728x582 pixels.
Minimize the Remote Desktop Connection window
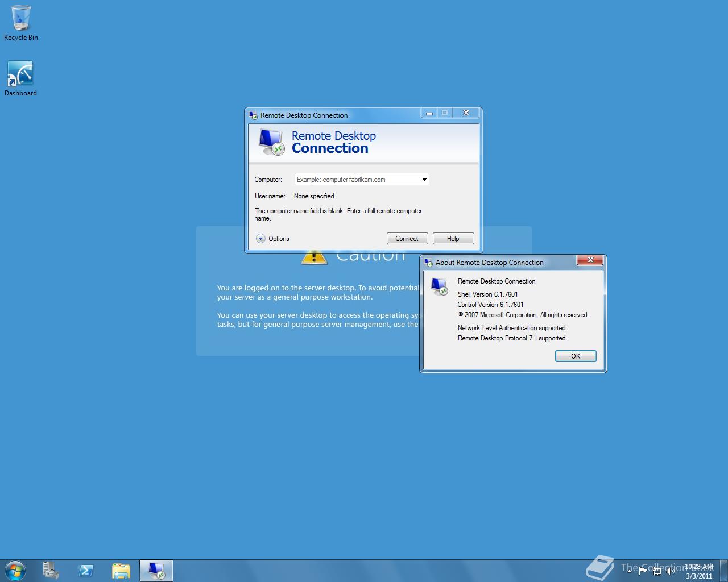[x=429, y=113]
